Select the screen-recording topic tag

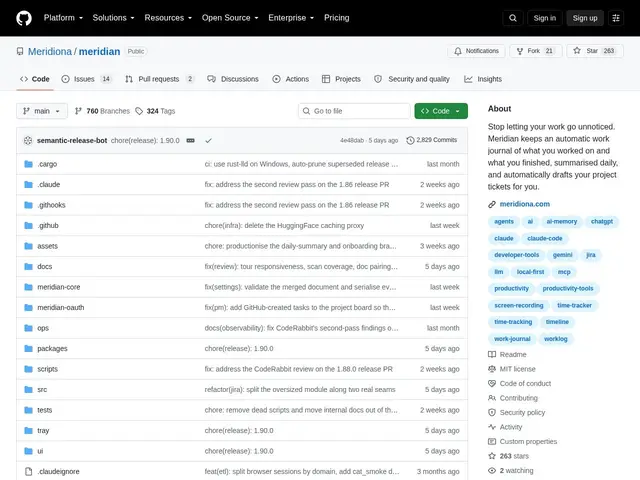519,305
